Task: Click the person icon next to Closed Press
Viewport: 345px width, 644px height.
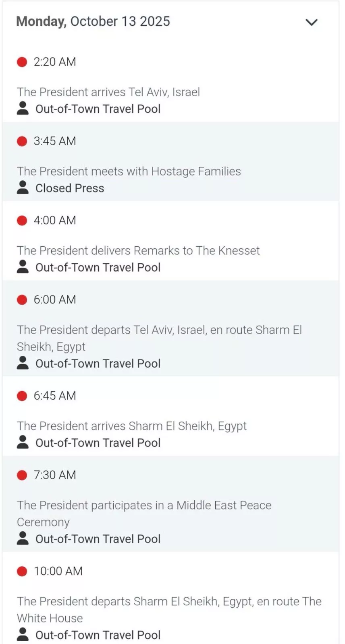Action: click(23, 188)
